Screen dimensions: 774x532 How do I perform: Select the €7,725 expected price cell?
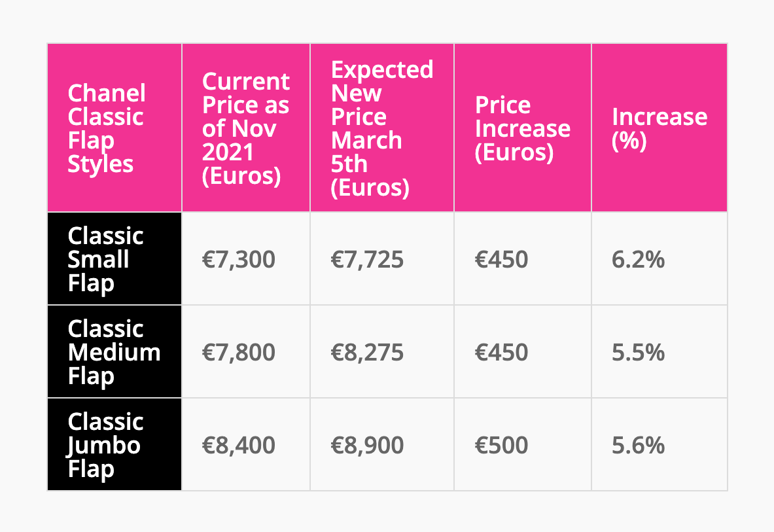[367, 260]
